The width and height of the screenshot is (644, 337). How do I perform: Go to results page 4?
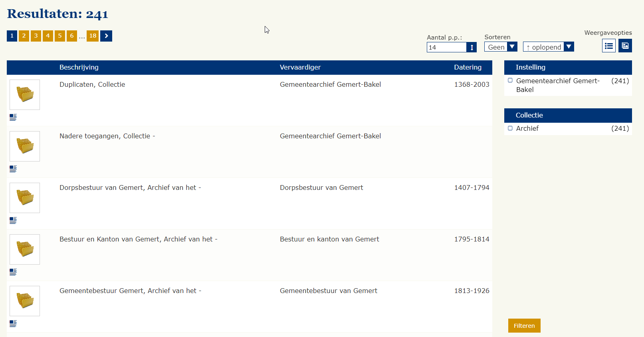pyautogui.click(x=48, y=36)
